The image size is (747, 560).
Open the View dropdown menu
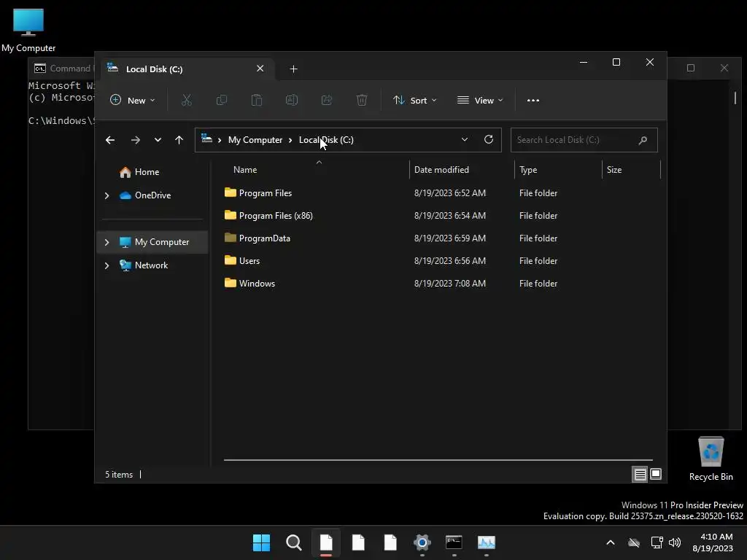pos(480,101)
